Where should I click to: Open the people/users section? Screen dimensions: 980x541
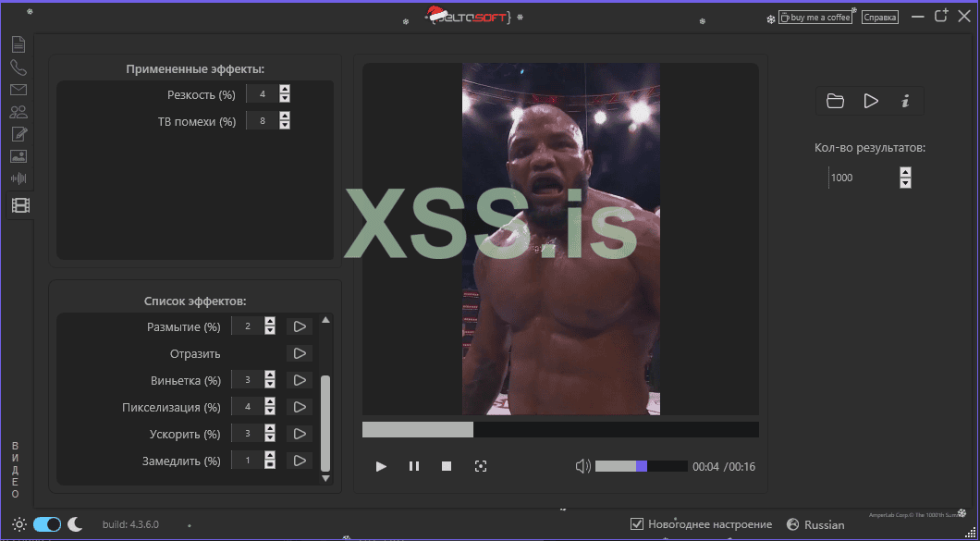pyautogui.click(x=18, y=112)
